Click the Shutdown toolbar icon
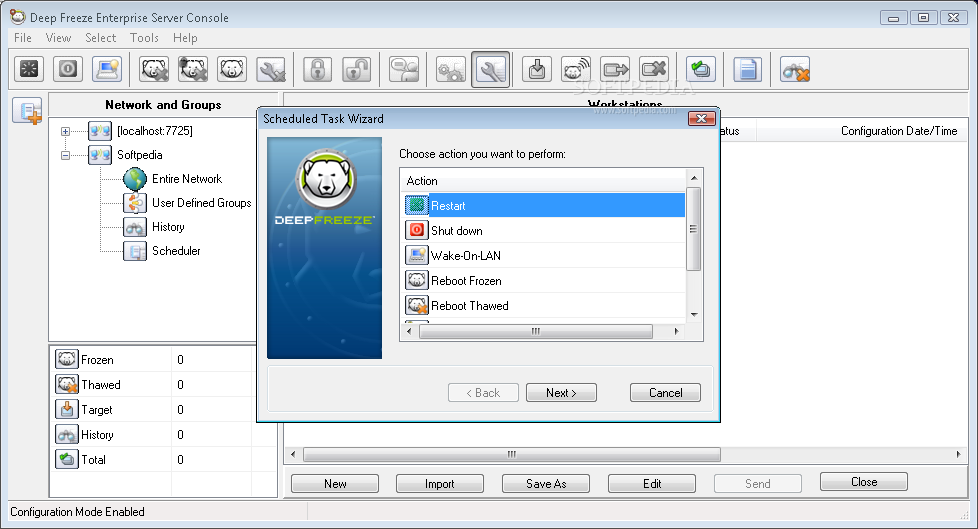 tap(68, 69)
